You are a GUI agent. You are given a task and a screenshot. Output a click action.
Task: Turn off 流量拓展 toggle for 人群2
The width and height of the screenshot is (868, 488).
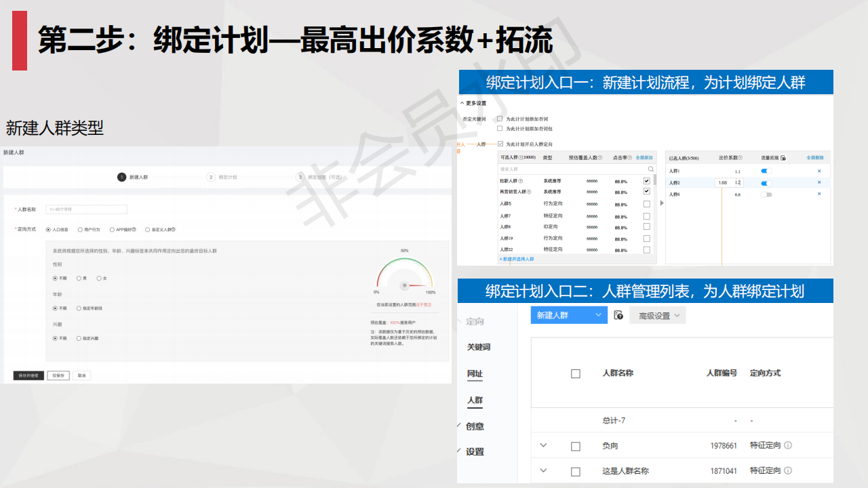tap(766, 183)
